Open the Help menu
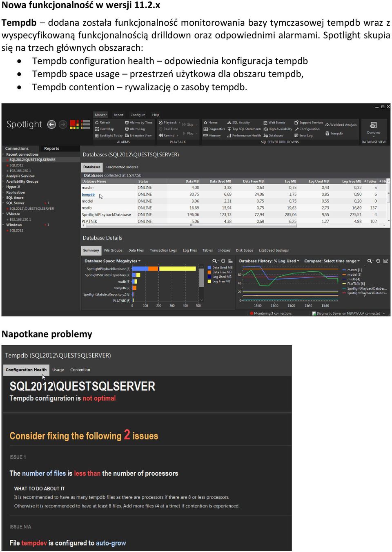The width and height of the screenshot is (392, 552). [156, 115]
